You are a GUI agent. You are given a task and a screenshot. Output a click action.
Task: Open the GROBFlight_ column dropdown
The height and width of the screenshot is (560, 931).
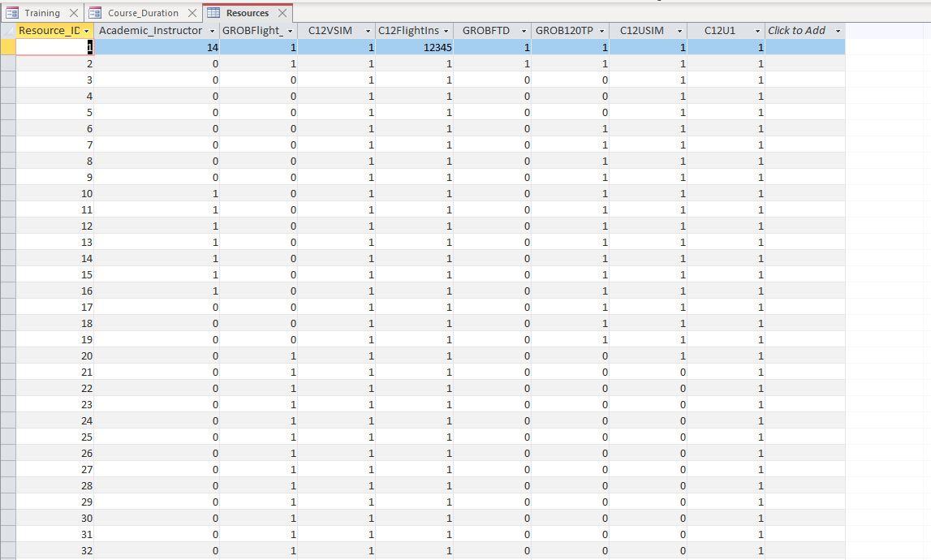coord(291,30)
